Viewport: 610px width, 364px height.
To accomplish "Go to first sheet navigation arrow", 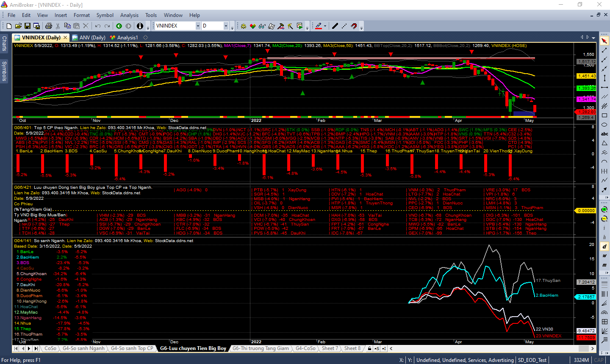I will tap(16, 348).
